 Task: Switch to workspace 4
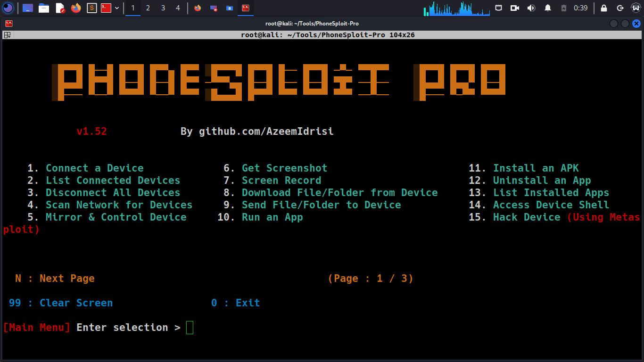click(x=178, y=8)
